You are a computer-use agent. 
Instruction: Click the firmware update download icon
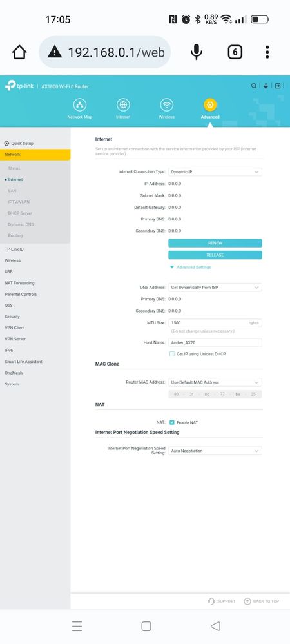click(x=266, y=86)
